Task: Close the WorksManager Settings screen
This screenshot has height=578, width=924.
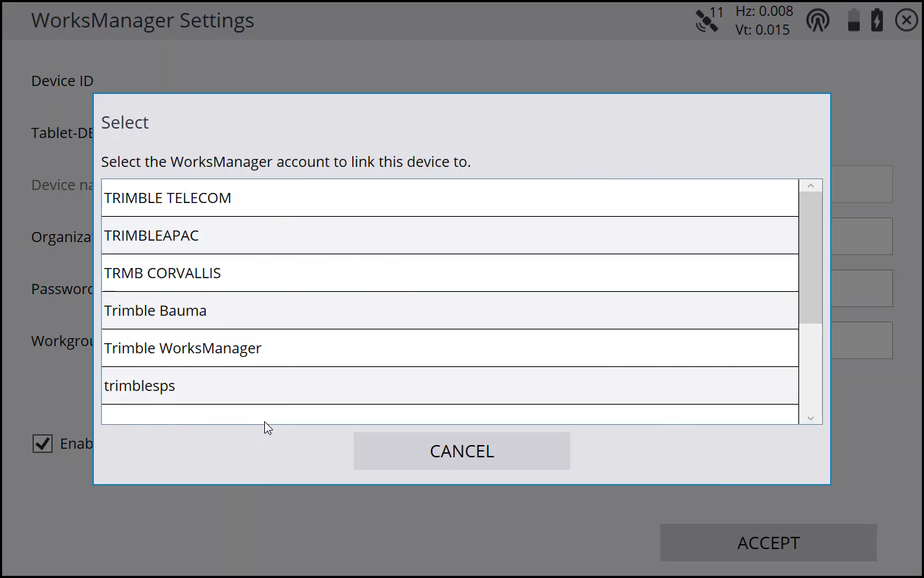Action: (x=907, y=20)
